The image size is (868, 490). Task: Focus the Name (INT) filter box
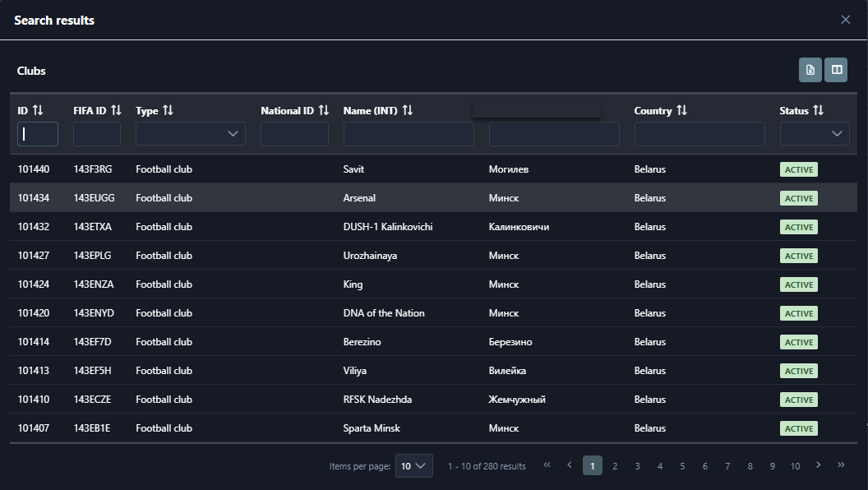coord(409,134)
